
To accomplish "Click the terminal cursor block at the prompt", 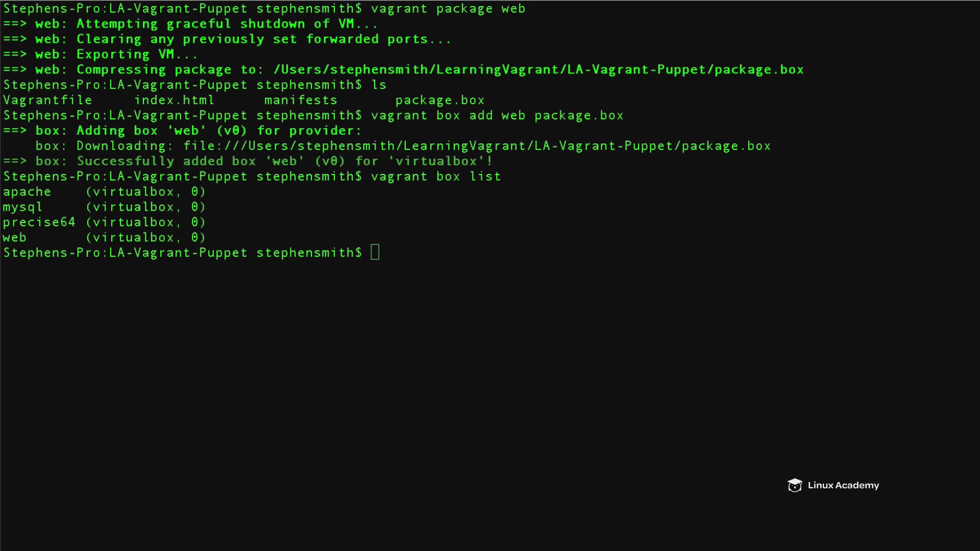I will click(x=375, y=253).
